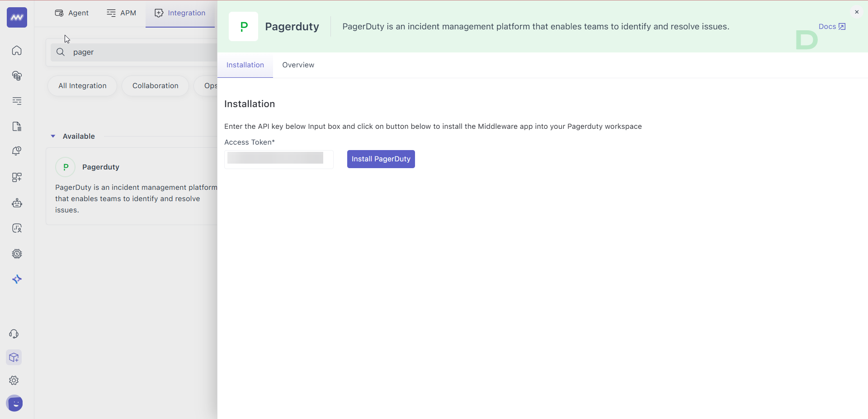This screenshot has height=419, width=868.
Task: Open the Home dashboard from the sidebar
Action: 17,51
